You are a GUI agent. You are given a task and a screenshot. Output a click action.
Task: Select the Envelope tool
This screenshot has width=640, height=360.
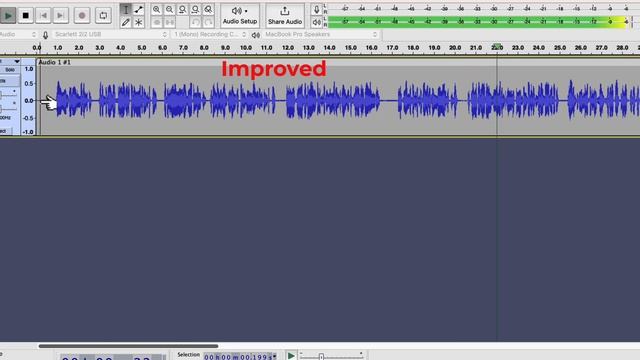coord(139,9)
